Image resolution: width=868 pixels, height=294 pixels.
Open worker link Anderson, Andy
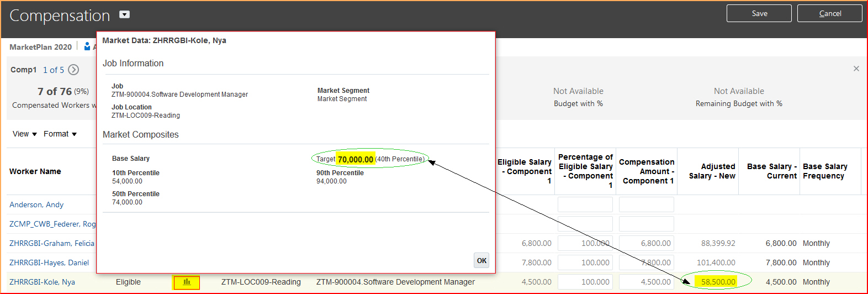coord(36,204)
